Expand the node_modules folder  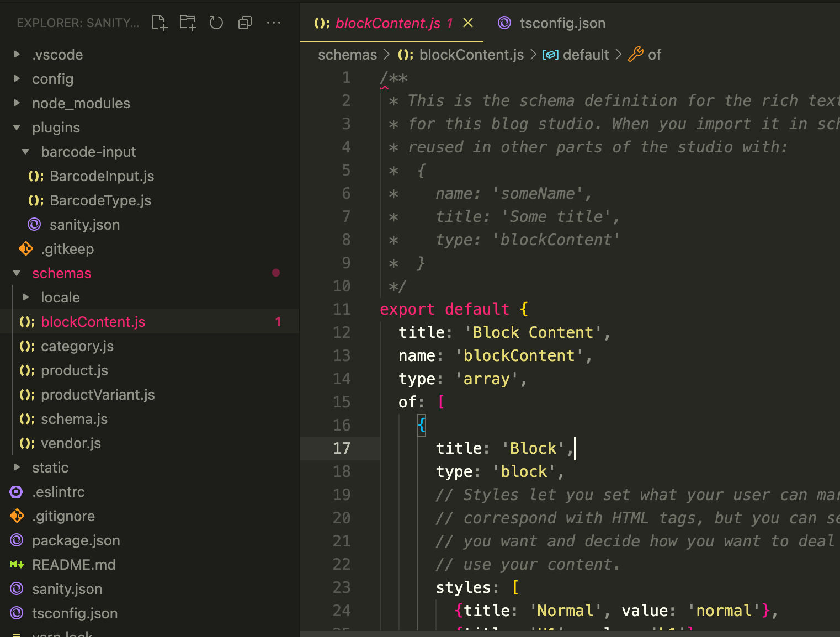point(150,103)
